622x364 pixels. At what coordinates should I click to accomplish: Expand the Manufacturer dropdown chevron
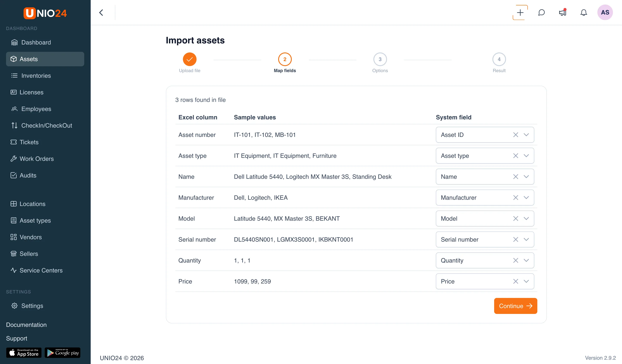coord(526,198)
